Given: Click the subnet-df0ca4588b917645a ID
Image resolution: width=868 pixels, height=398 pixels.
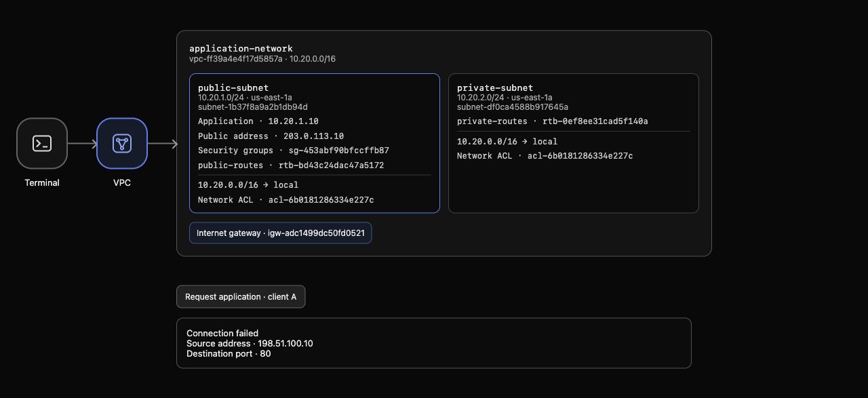Looking at the screenshot, I should [x=513, y=107].
